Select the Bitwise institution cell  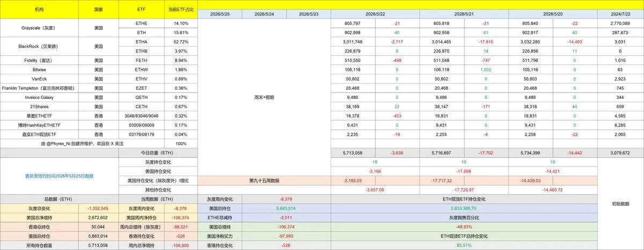click(x=39, y=69)
